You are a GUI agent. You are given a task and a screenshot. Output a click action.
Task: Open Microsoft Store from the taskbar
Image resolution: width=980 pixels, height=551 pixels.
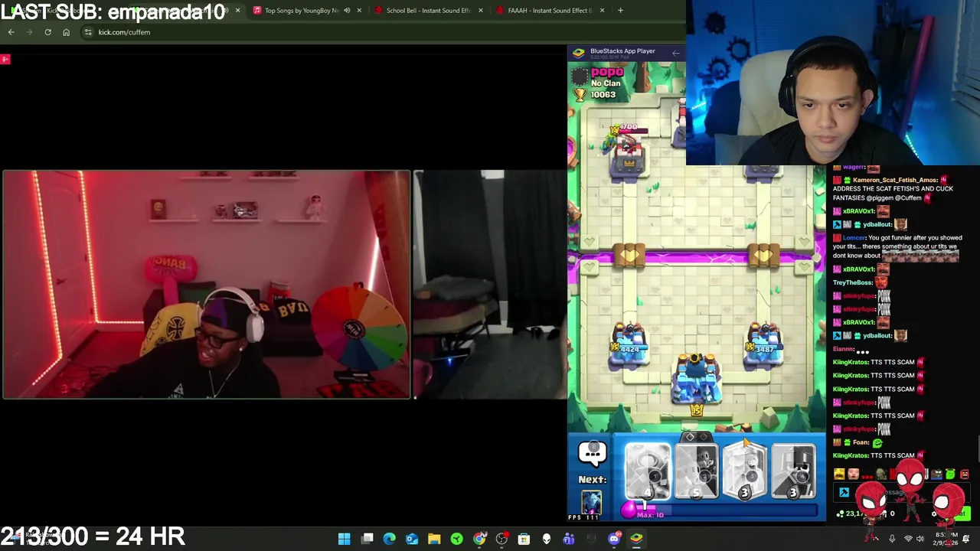[x=524, y=539]
